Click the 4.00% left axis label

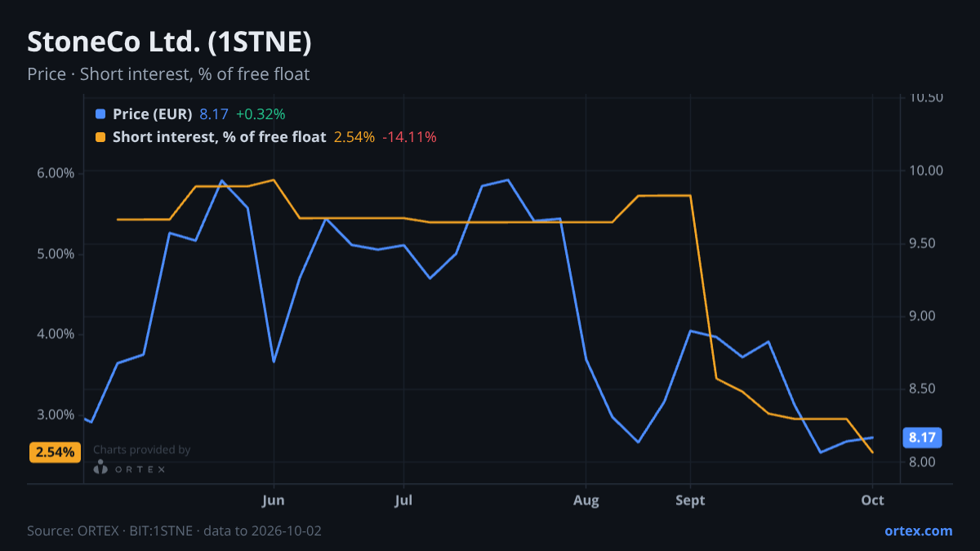[x=56, y=334]
